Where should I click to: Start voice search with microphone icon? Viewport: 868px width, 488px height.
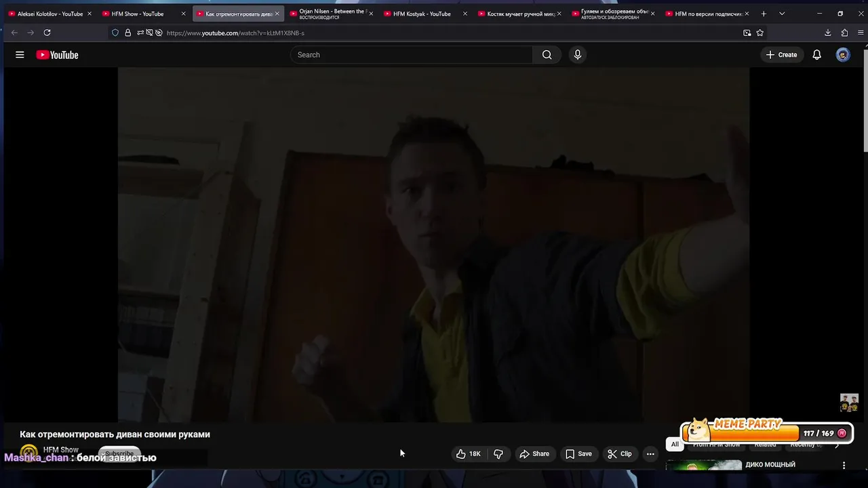[577, 55]
